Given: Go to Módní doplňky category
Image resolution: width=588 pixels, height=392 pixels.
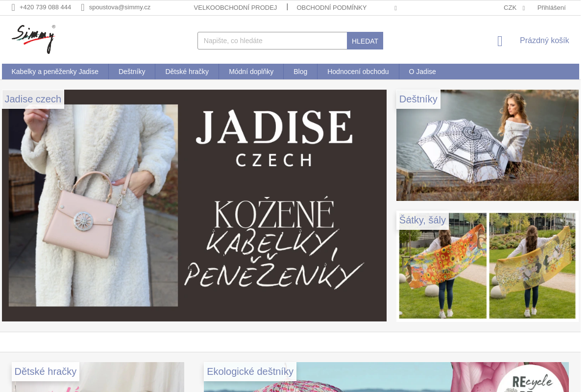Looking at the screenshot, I should click(251, 72).
